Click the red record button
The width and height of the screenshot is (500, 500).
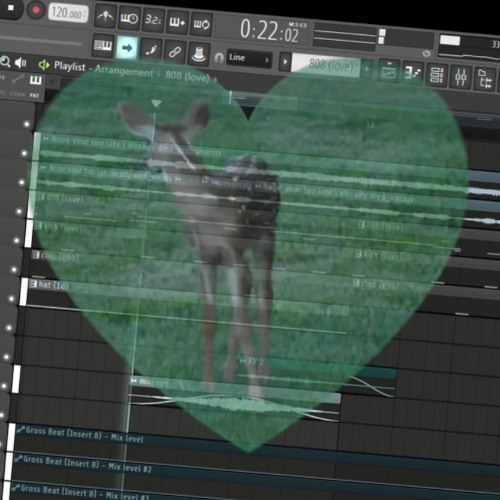click(35, 10)
